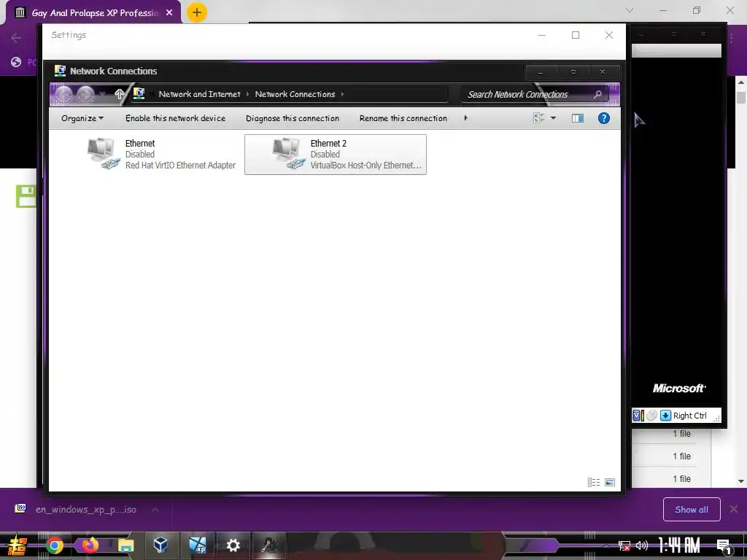Go back in Network Connections window

(x=64, y=94)
